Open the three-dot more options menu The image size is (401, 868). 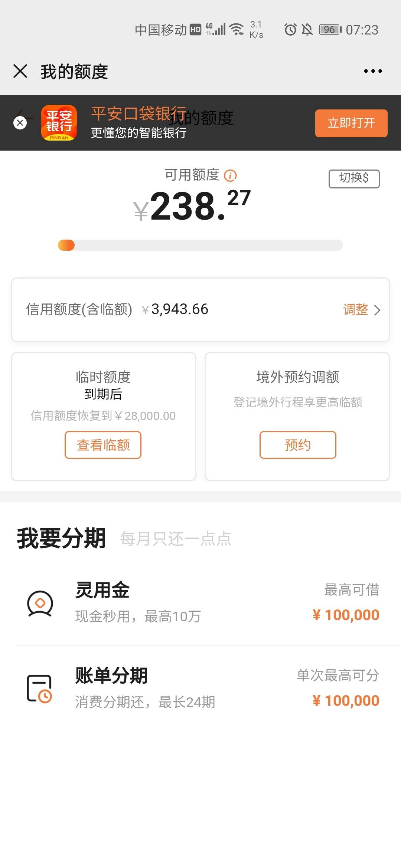click(373, 71)
